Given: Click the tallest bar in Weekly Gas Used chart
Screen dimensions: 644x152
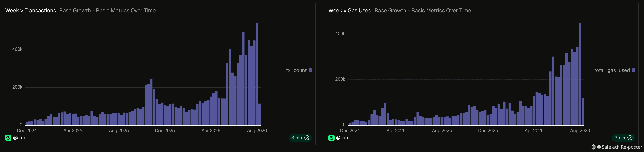Looking at the screenshot, I should point(580,74).
